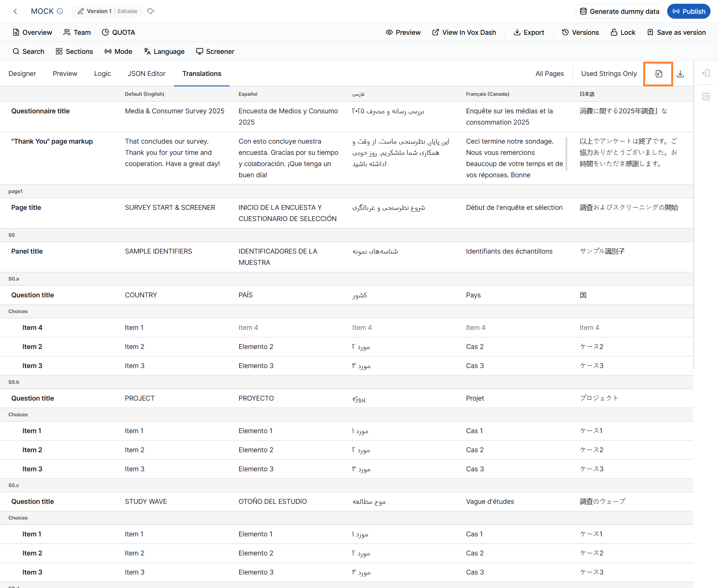718x588 pixels.
Task: Open the Screener option
Action: click(x=215, y=51)
